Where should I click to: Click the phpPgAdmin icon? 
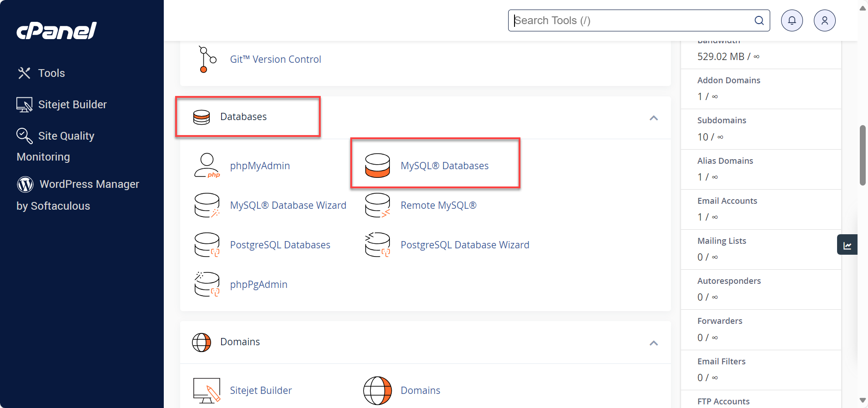[207, 284]
